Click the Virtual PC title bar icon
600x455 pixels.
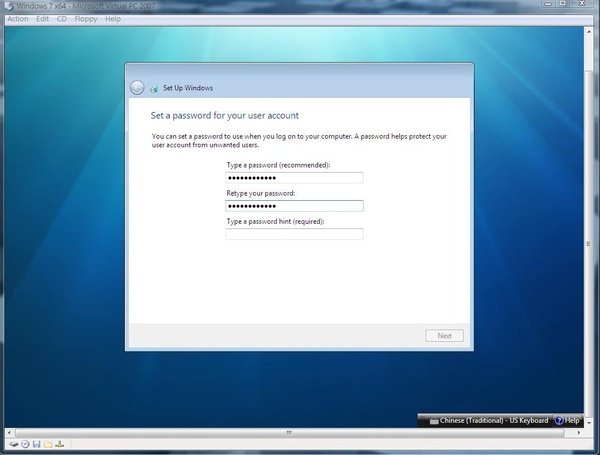(9, 6)
